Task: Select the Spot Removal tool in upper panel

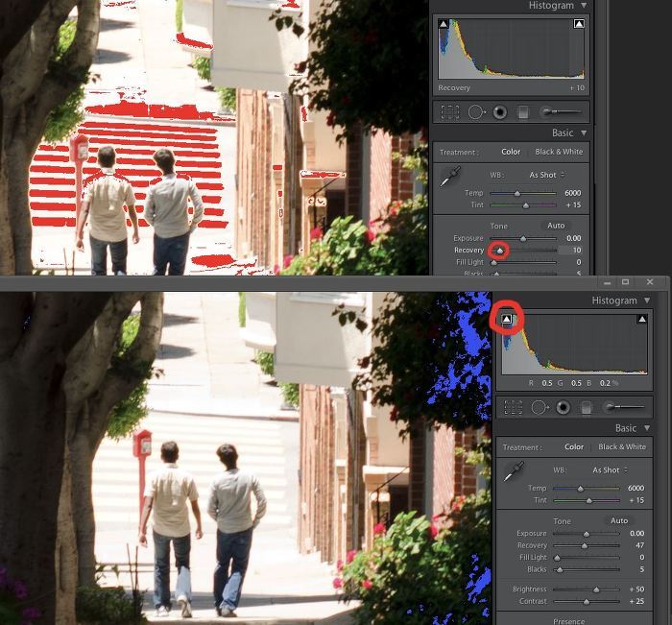Action: [476, 112]
